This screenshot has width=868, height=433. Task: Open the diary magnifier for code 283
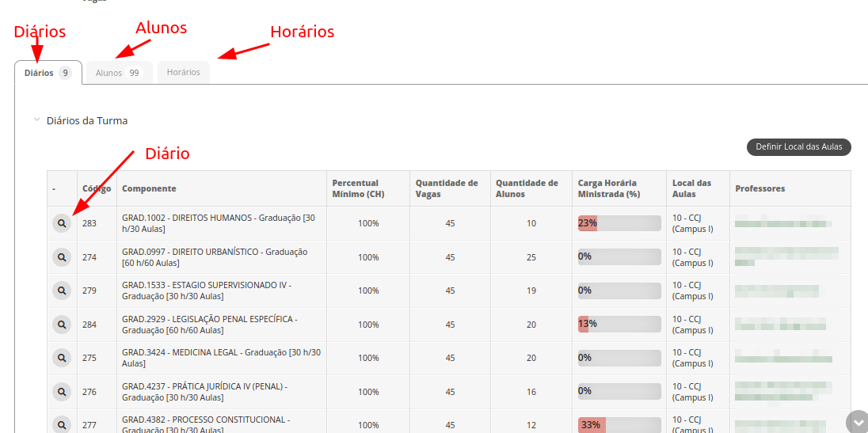[x=62, y=223]
